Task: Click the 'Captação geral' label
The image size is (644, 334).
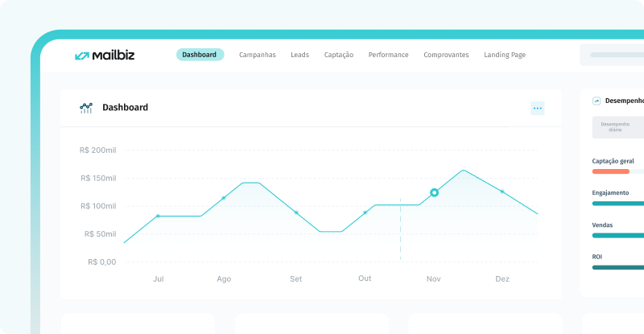Action: [x=613, y=161]
